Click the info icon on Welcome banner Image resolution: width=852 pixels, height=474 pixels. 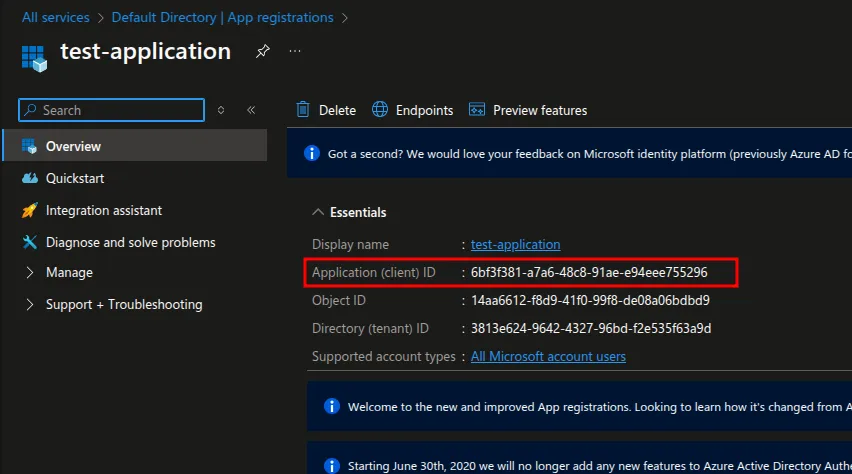(x=331, y=406)
